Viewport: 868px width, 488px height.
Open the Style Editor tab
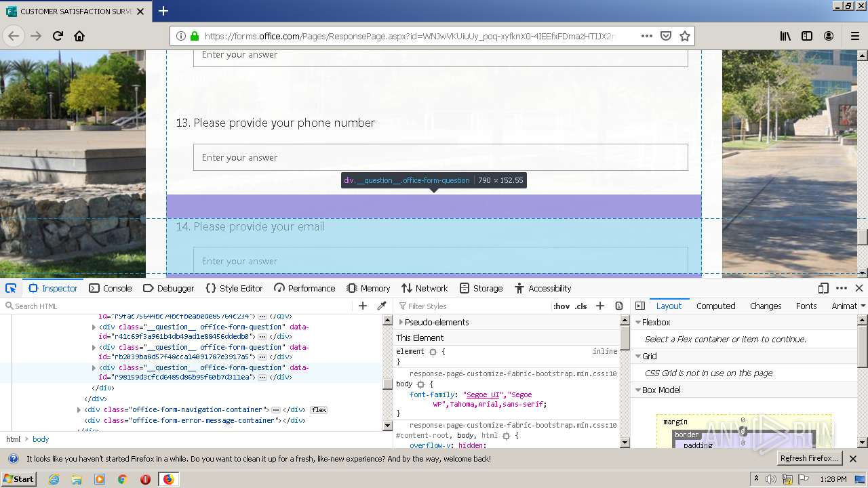click(234, 288)
